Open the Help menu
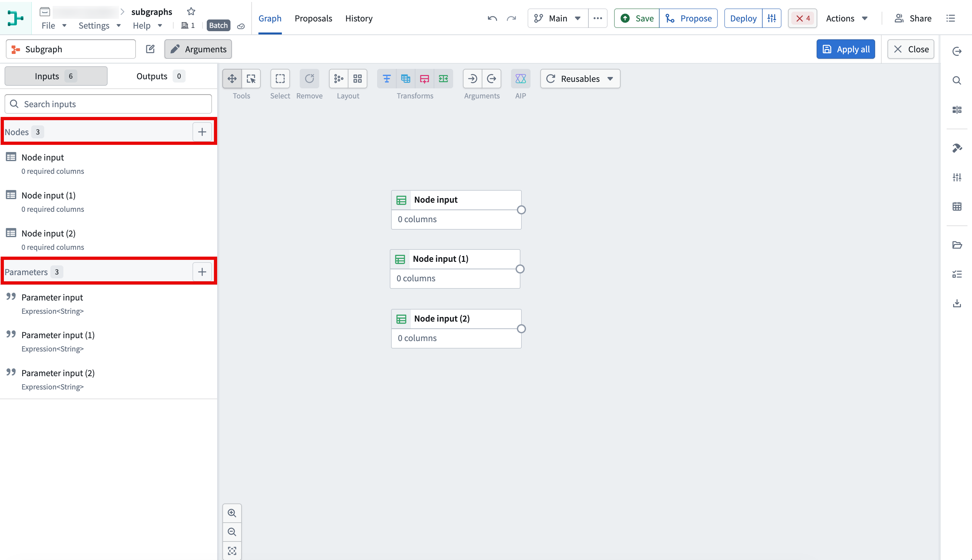This screenshot has height=560, width=972. coord(147,26)
